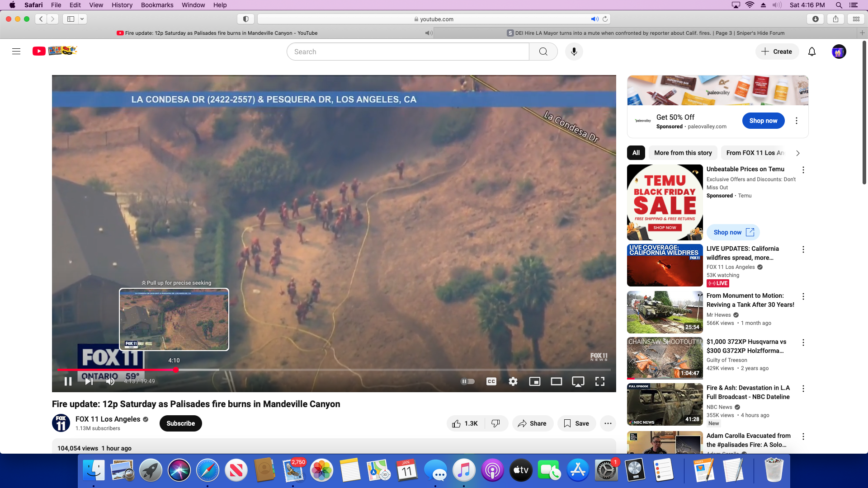Enter fullscreen video mode
Screen dimensions: 868x488
point(599,381)
